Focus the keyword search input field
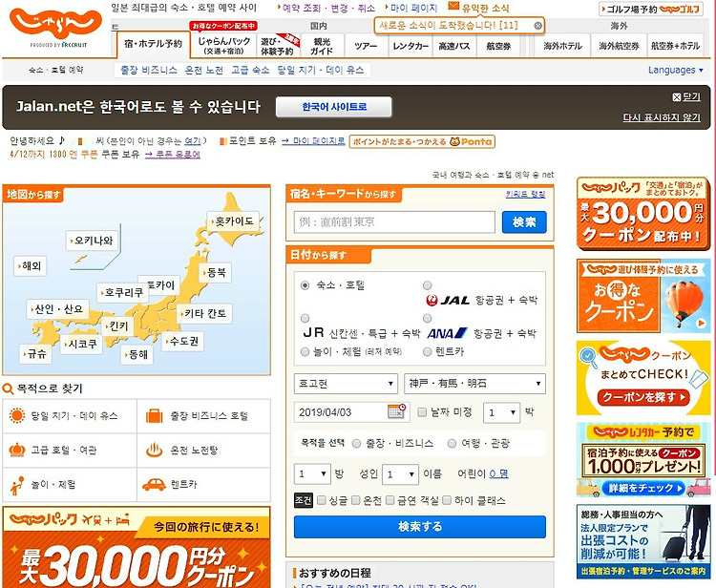Image resolution: width=716 pixels, height=588 pixels. click(x=394, y=221)
